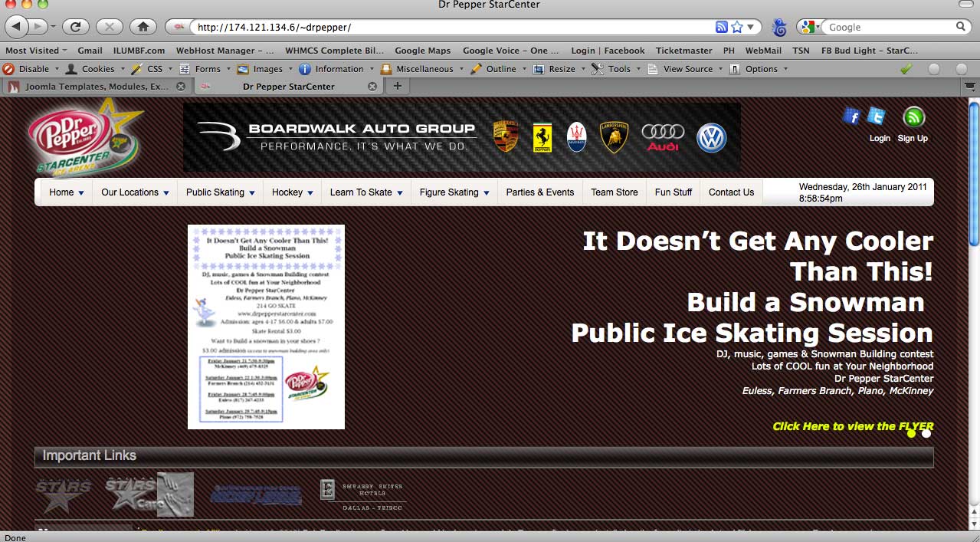Click the Ferrari logo in banner
The width and height of the screenshot is (980, 542).
(543, 138)
